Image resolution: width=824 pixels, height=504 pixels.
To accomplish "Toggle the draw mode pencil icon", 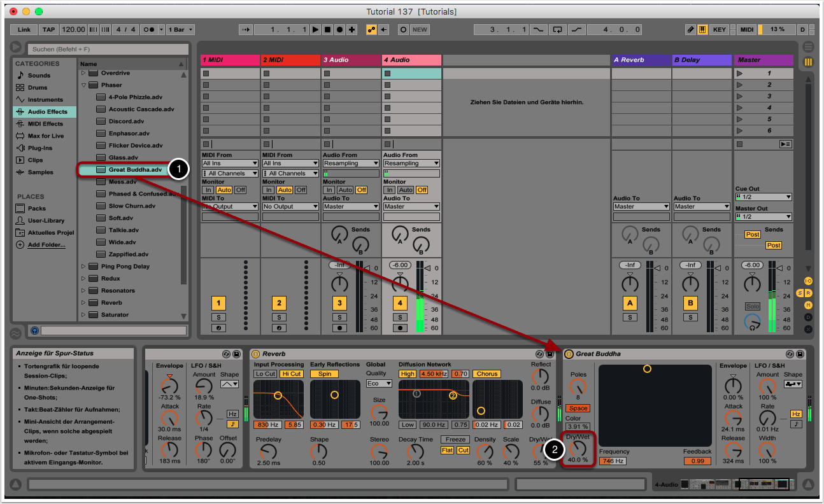I will pos(691,29).
